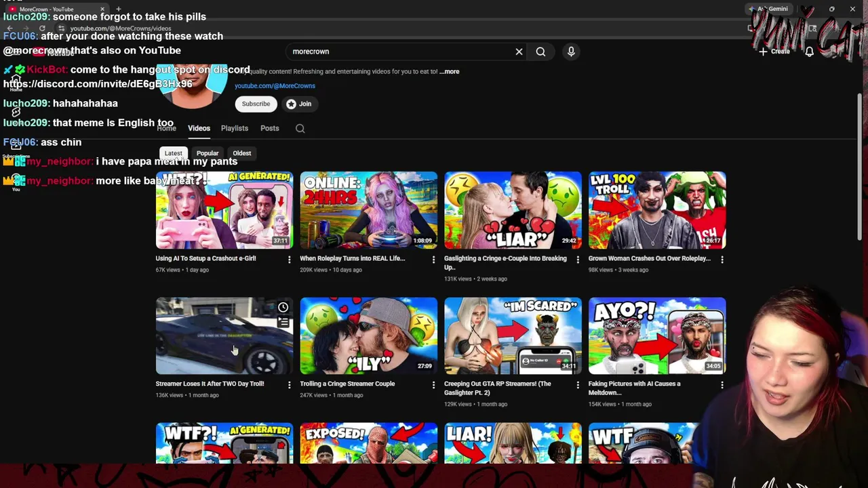Open the notifications bell
This screenshot has height=488, width=868.
pos(809,52)
